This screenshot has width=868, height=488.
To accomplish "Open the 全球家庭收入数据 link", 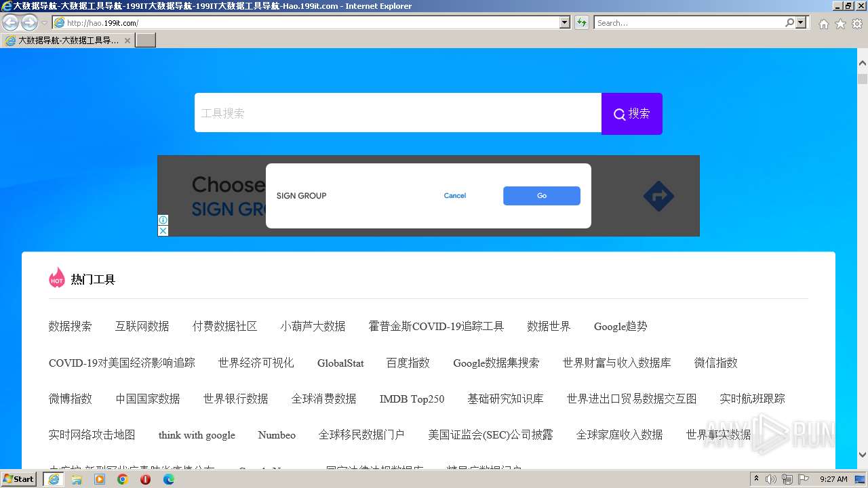I will coord(620,434).
